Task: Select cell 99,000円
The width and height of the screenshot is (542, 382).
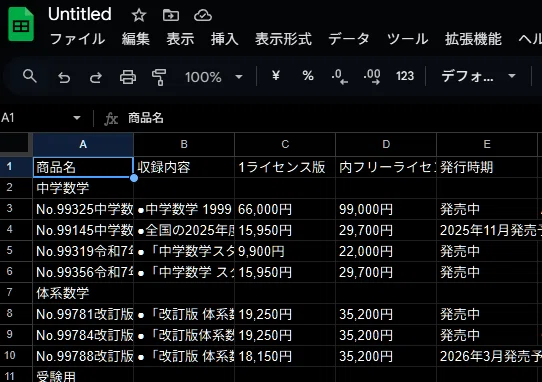Action: (x=386, y=209)
